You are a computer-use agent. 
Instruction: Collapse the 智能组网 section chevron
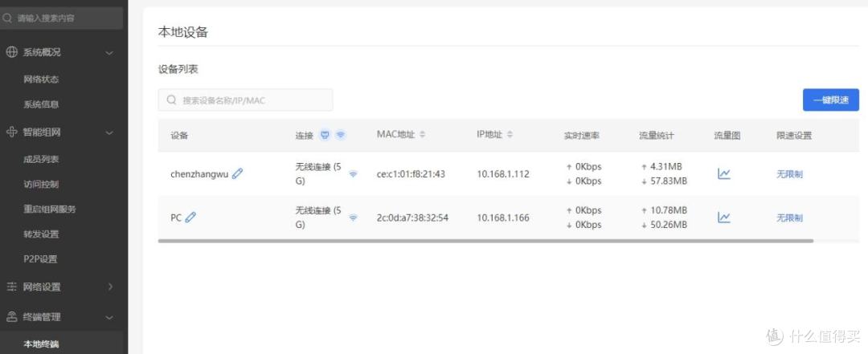[x=109, y=132]
